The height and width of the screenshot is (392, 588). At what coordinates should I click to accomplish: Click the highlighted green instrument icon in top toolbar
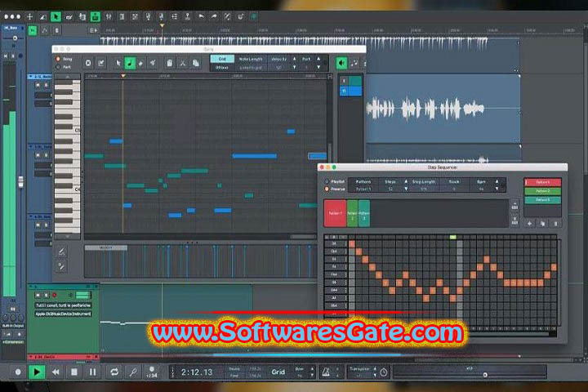[96, 16]
